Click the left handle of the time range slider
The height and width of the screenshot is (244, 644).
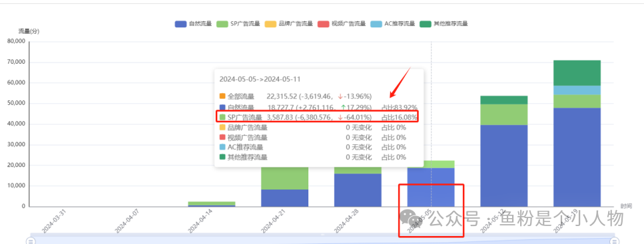tap(31, 241)
